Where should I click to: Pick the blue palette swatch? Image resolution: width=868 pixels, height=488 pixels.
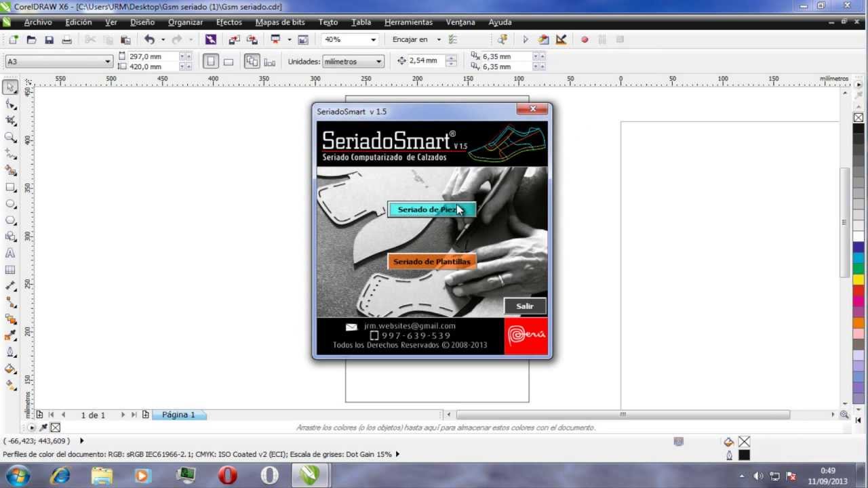pos(859,248)
